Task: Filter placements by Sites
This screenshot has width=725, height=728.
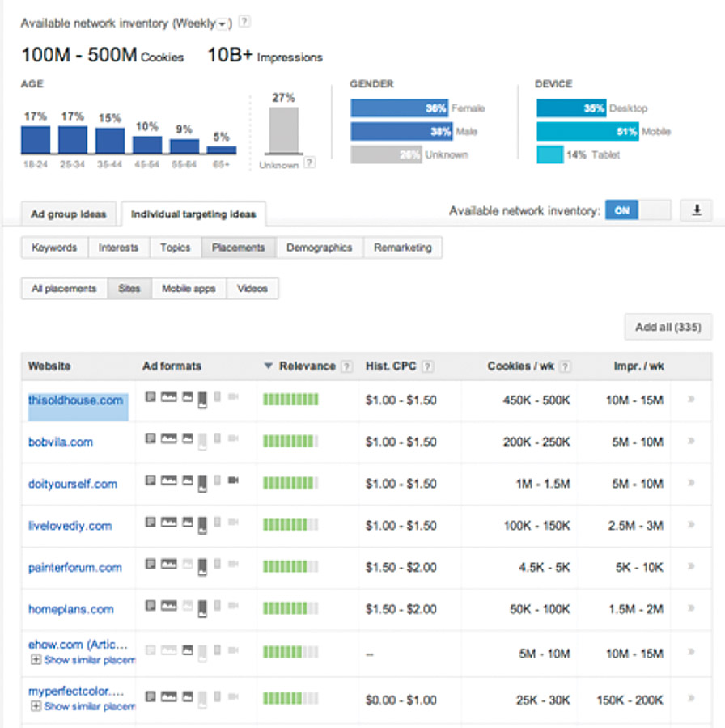Action: pos(129,288)
